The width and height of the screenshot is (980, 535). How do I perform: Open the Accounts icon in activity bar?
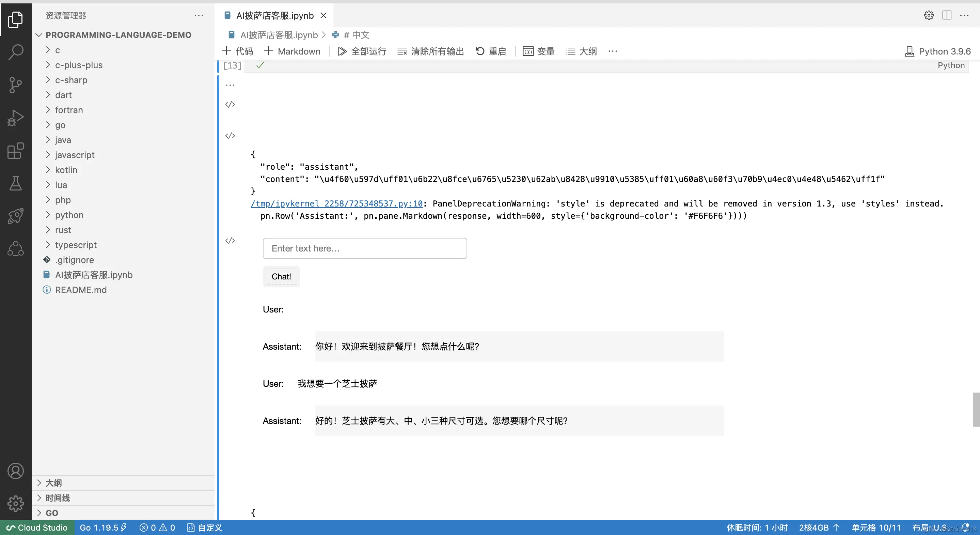coord(16,471)
